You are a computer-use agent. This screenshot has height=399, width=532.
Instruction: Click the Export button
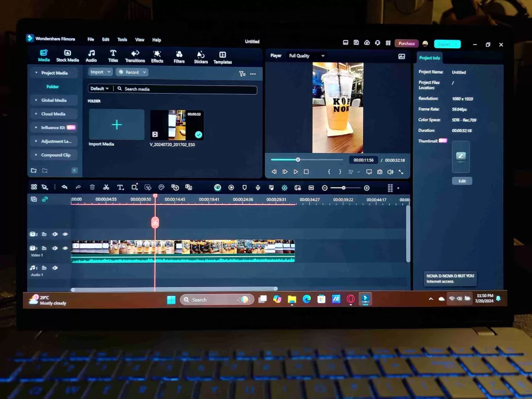447,44
